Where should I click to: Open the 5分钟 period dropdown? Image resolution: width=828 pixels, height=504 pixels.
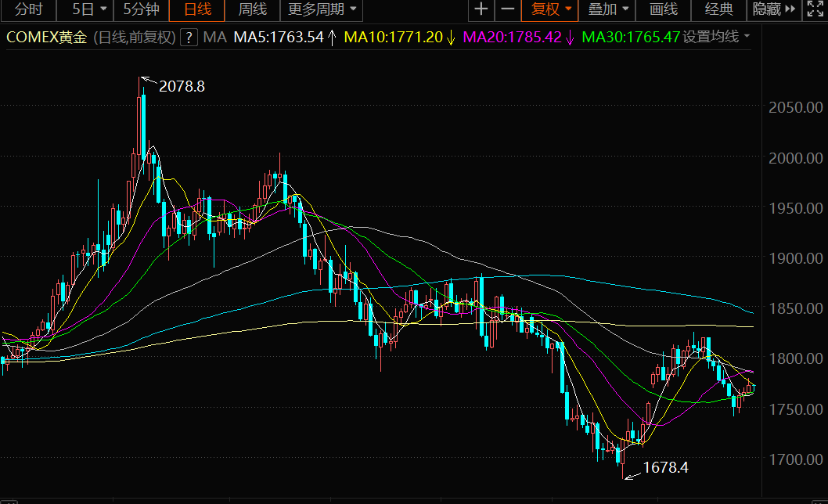141,9
